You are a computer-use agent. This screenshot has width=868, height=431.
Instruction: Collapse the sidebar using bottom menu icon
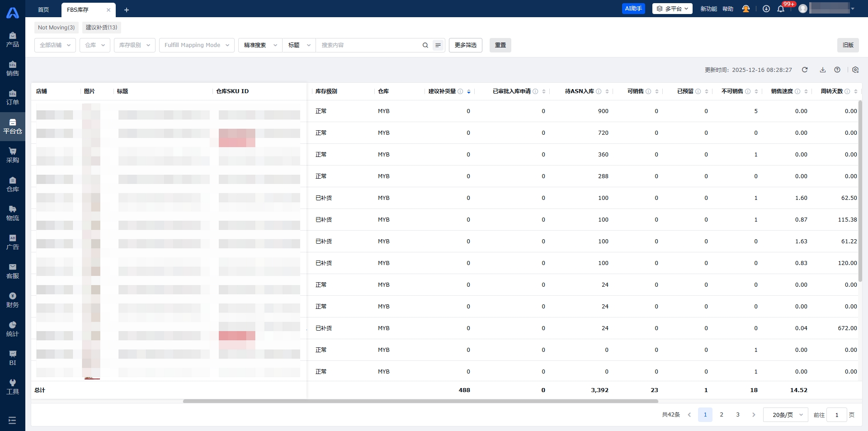(x=12, y=420)
